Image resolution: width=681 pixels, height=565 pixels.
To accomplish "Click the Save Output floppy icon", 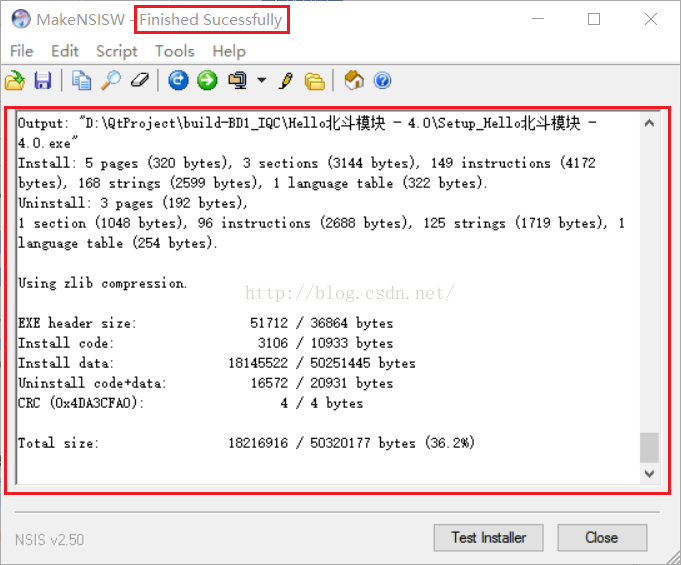I will 43,80.
